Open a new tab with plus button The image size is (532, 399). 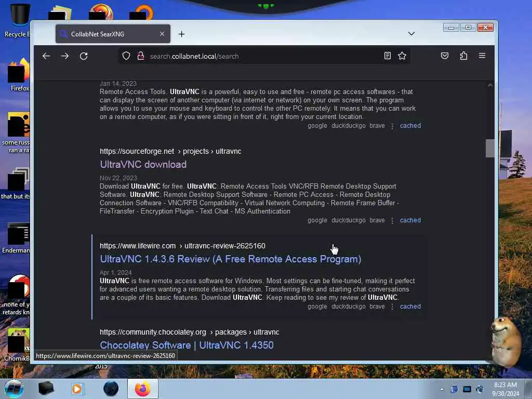pos(181,34)
